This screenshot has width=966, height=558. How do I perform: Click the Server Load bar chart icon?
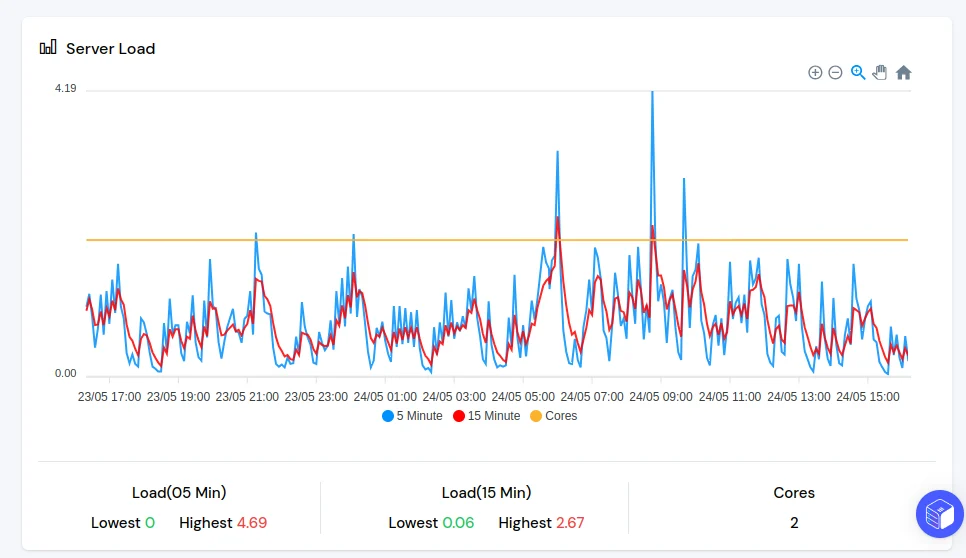tap(48, 47)
